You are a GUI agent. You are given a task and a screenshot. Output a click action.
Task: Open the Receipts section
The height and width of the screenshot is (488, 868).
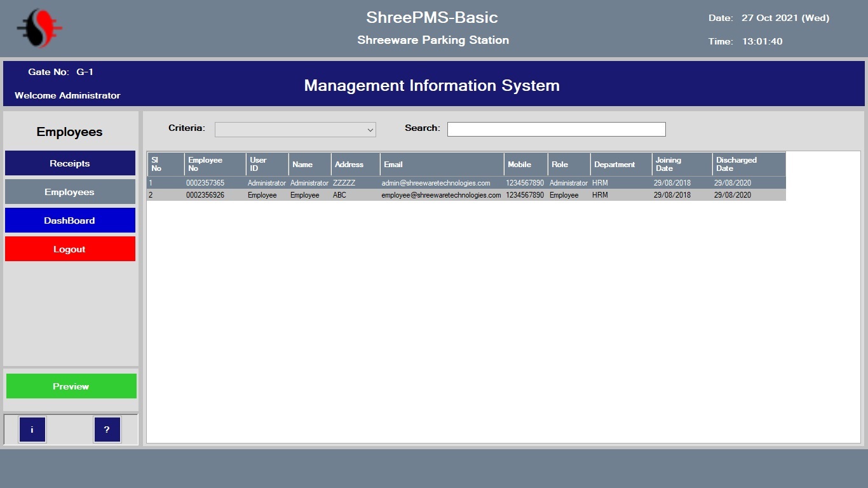tap(70, 163)
